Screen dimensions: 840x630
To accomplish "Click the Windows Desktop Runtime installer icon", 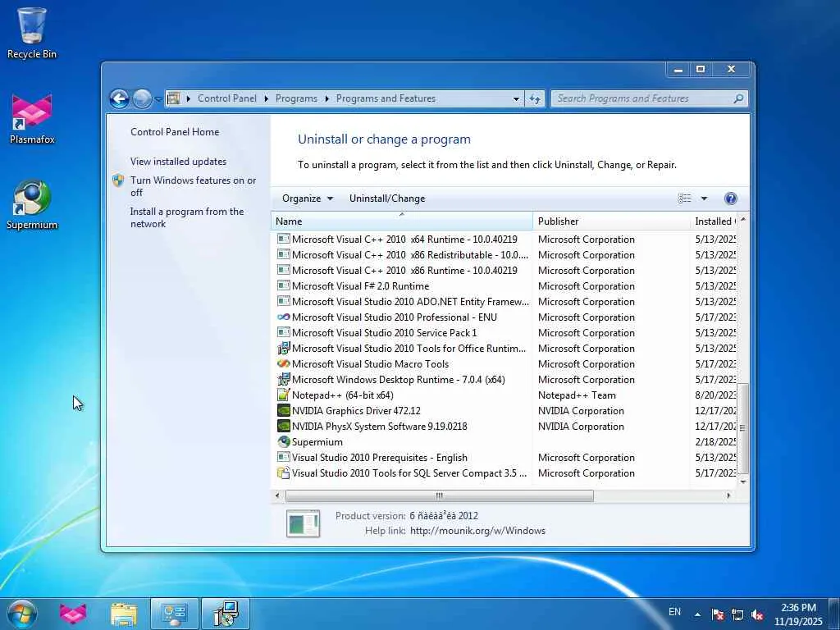I will click(x=283, y=379).
